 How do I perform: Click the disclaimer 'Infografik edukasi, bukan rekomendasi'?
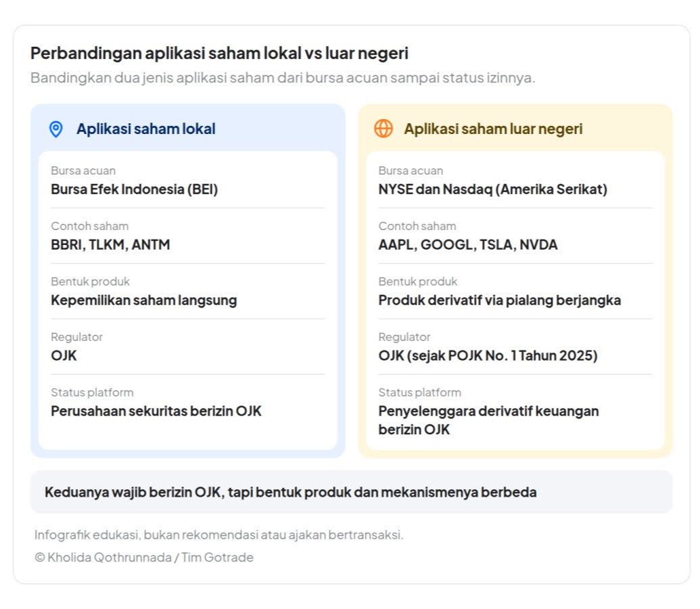218,535
